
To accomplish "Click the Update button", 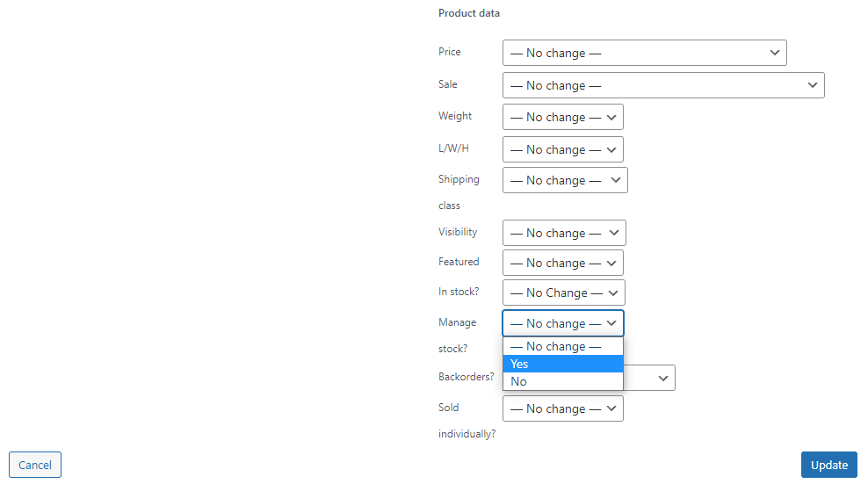I will [828, 465].
